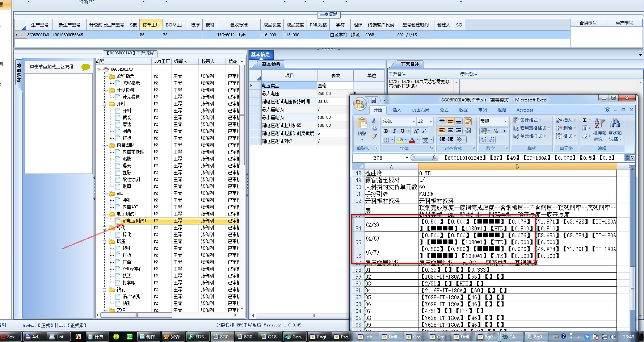Open the font name dropdown (宋体)
Viewport: 644px width, 342px height.
tap(414, 121)
